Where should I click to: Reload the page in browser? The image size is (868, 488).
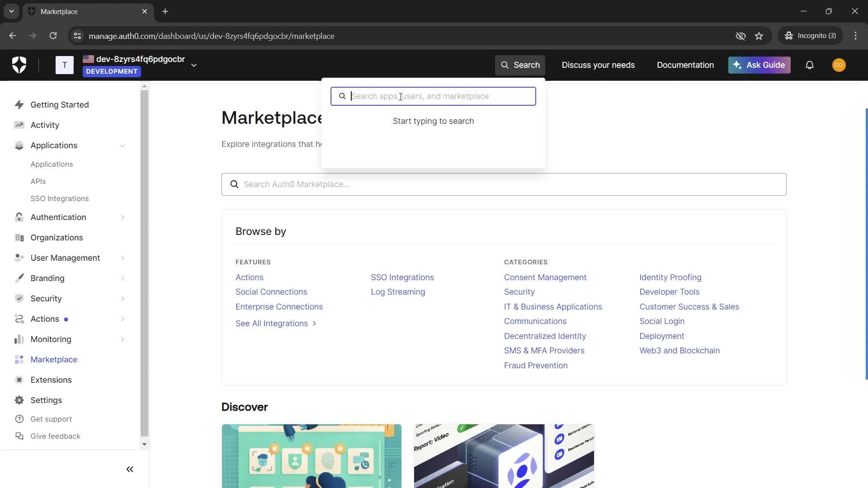click(53, 36)
